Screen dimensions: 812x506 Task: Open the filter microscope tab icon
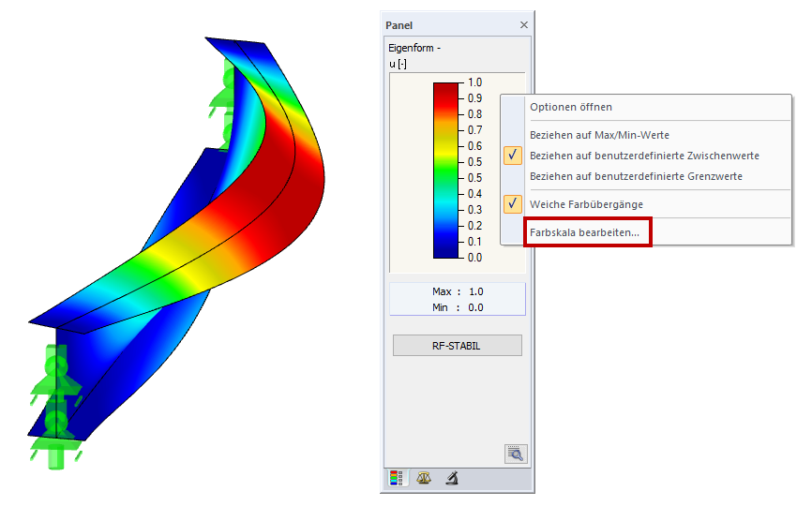click(x=452, y=478)
